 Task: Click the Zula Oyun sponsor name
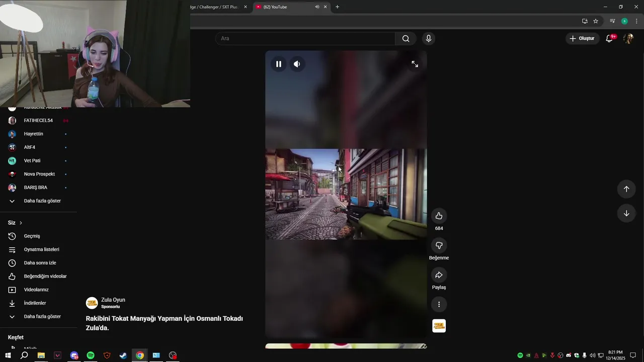pos(113,300)
